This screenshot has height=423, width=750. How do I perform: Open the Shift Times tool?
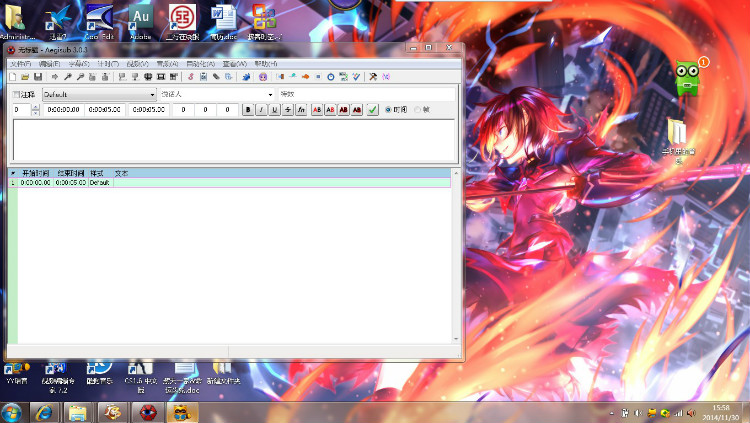(x=280, y=77)
